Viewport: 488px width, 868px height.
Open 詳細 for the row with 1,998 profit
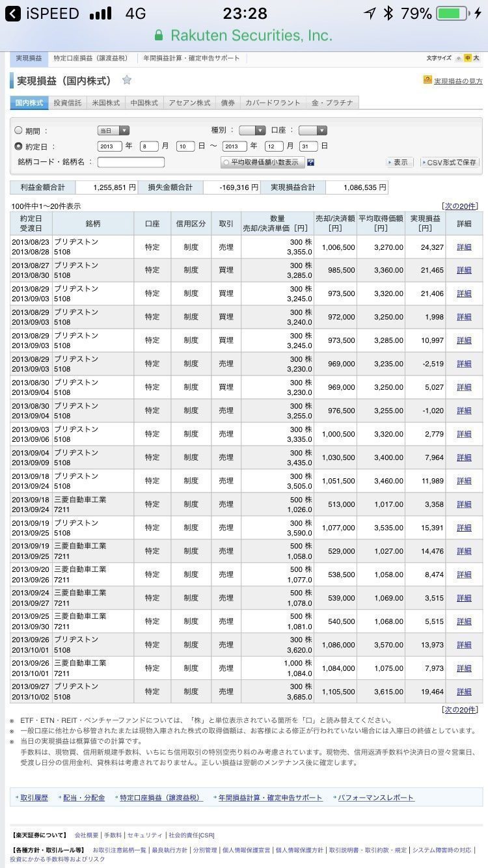(x=464, y=317)
